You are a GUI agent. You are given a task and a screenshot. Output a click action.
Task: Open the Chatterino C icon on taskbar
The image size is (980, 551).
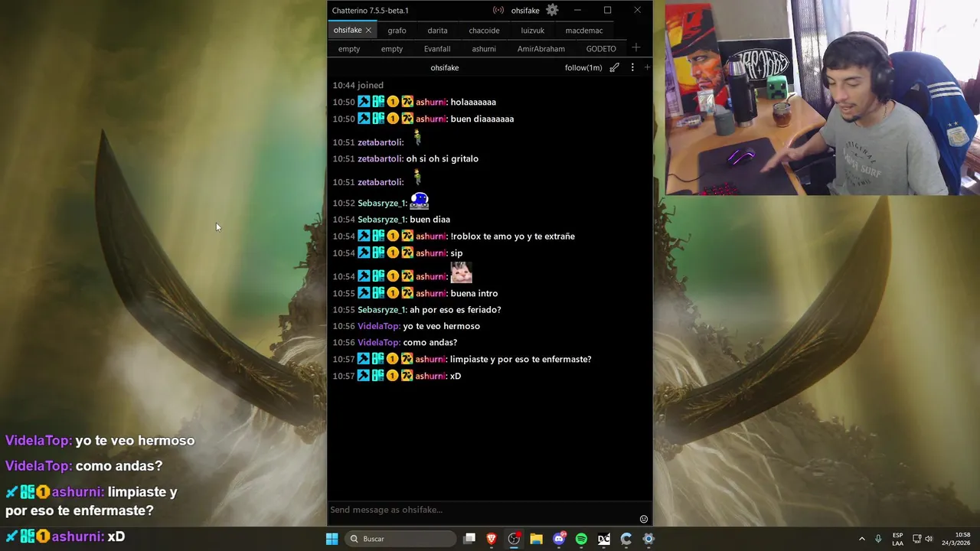click(626, 539)
